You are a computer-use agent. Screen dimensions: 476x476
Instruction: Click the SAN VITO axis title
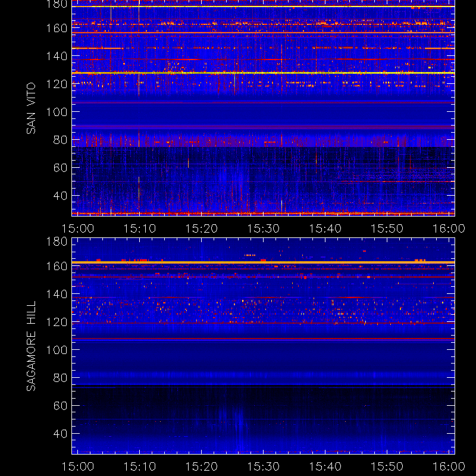click(32, 108)
